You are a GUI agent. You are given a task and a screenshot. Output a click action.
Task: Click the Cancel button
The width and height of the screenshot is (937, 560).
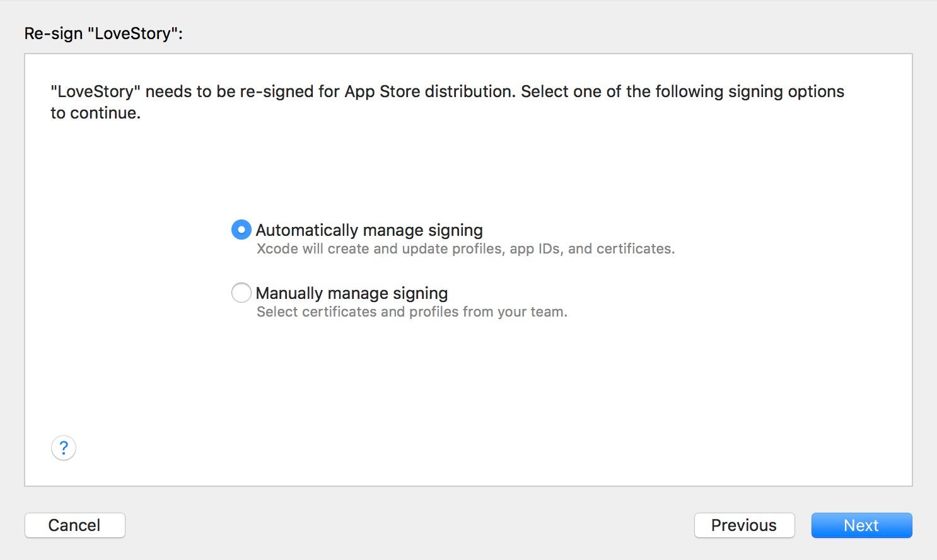click(74, 525)
